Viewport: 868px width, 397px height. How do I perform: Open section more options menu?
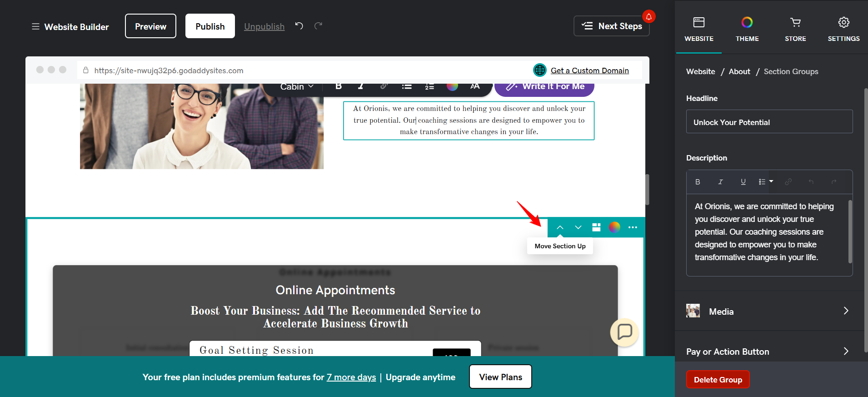[x=633, y=227]
